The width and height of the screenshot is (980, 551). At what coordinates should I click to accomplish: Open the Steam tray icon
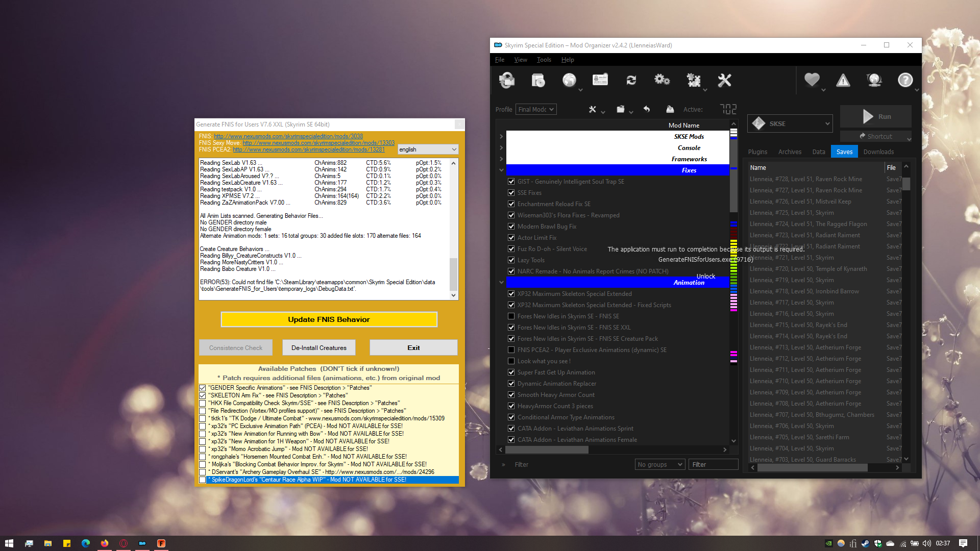click(x=865, y=543)
